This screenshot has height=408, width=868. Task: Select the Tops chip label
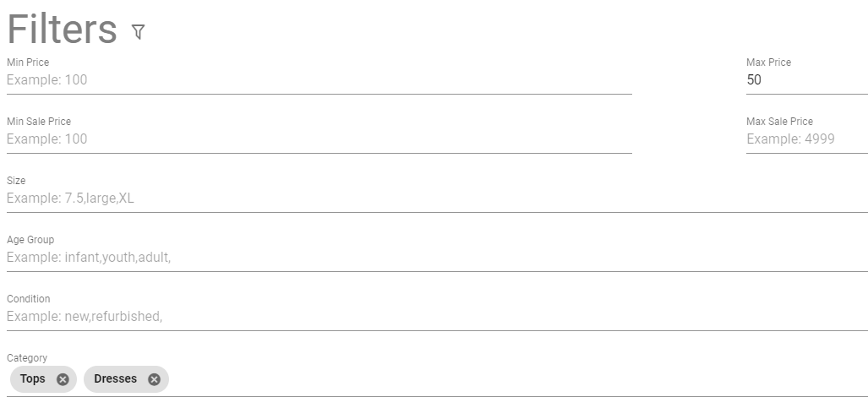click(33, 378)
